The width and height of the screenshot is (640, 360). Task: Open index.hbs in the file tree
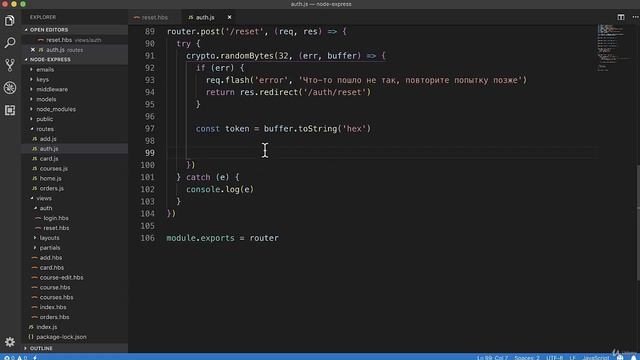coord(53,307)
